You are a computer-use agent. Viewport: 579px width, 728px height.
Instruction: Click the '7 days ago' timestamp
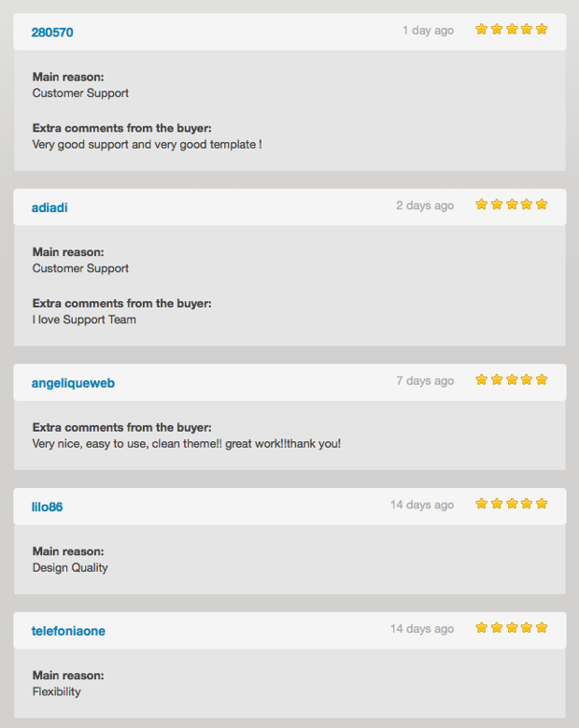(x=425, y=381)
